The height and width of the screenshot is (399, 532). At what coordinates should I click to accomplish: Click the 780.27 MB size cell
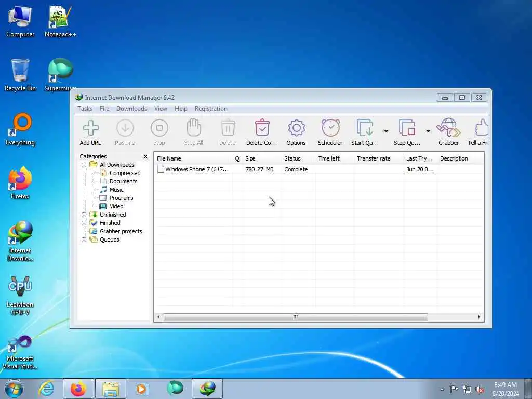(260, 169)
